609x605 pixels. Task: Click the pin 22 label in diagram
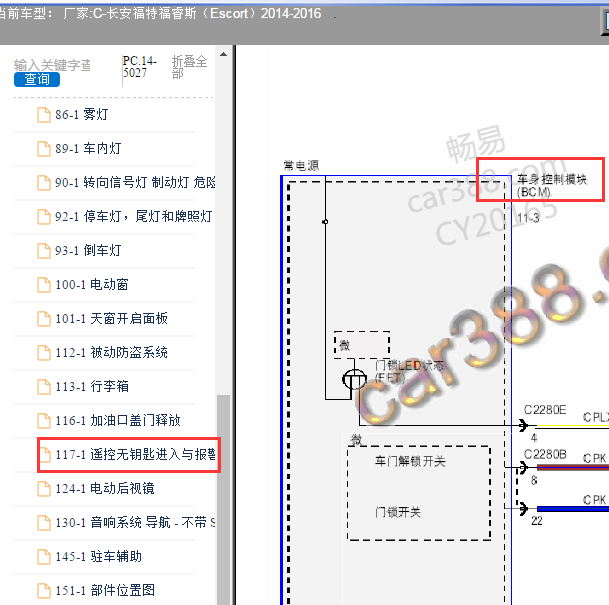pyautogui.click(x=537, y=521)
